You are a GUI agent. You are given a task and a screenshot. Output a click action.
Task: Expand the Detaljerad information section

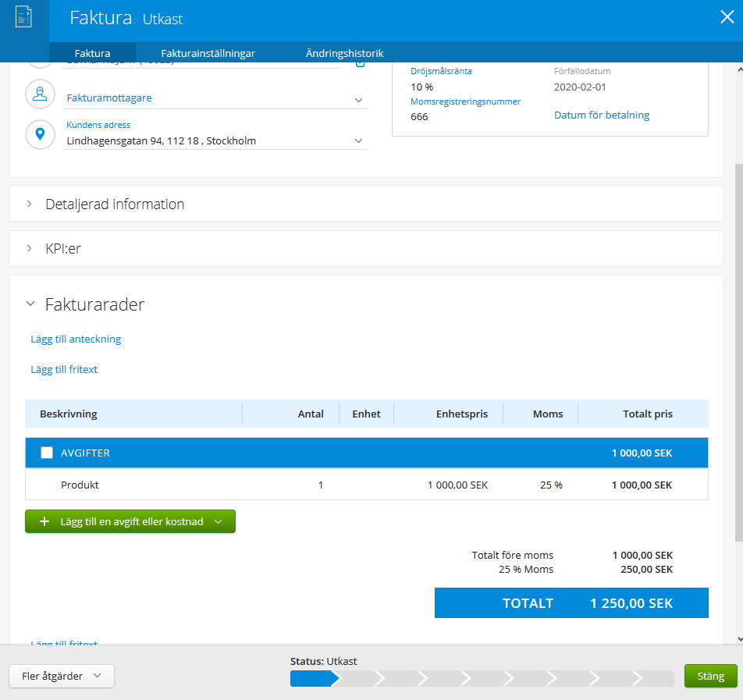[30, 204]
